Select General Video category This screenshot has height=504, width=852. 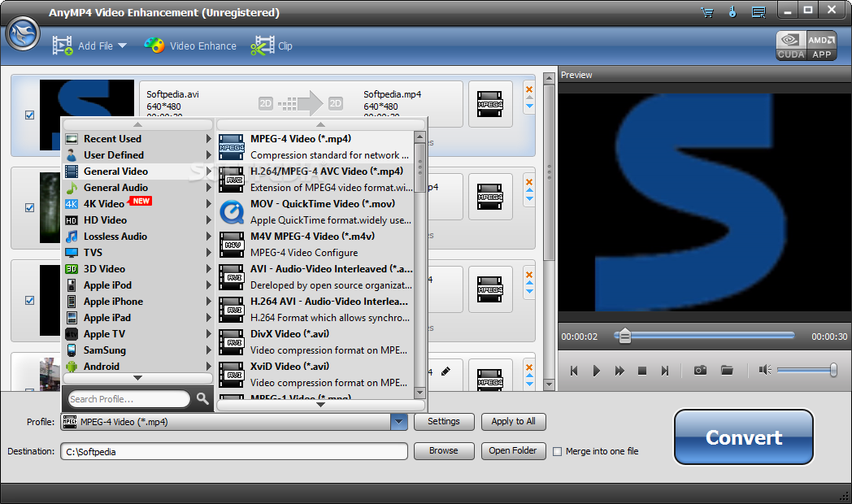pyautogui.click(x=138, y=171)
